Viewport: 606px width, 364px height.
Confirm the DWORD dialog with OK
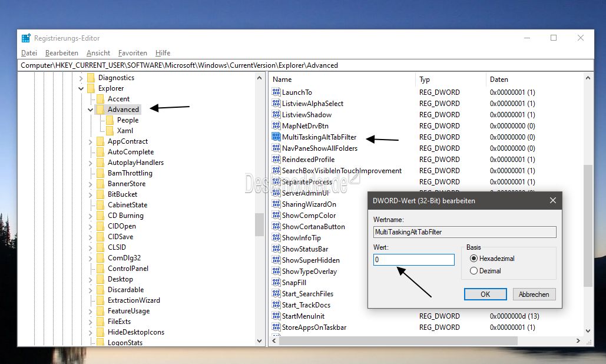(x=485, y=294)
